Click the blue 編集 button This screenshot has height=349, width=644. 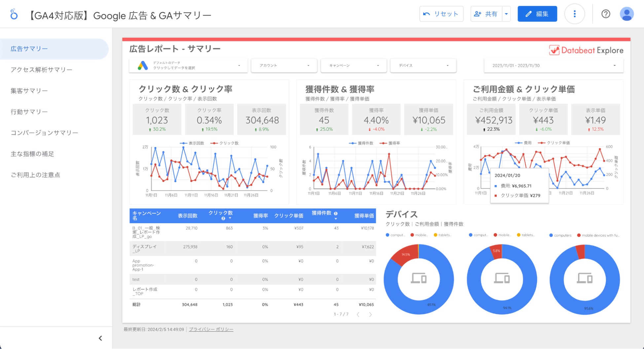pos(537,14)
